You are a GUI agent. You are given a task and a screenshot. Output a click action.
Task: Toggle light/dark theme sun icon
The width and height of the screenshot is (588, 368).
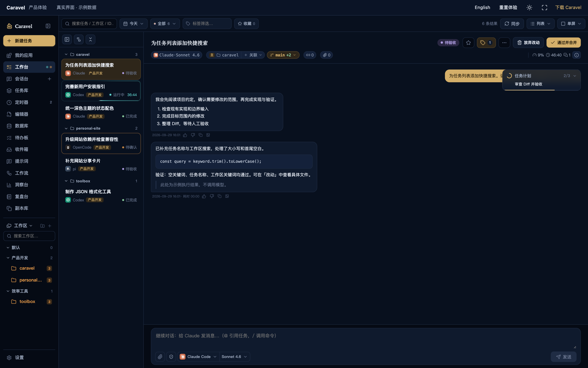pos(529,8)
